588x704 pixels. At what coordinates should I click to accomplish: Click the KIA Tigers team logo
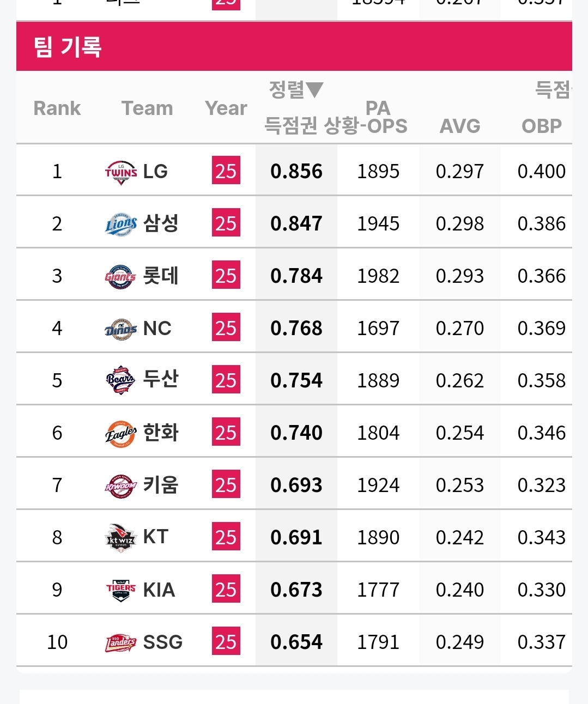121,590
